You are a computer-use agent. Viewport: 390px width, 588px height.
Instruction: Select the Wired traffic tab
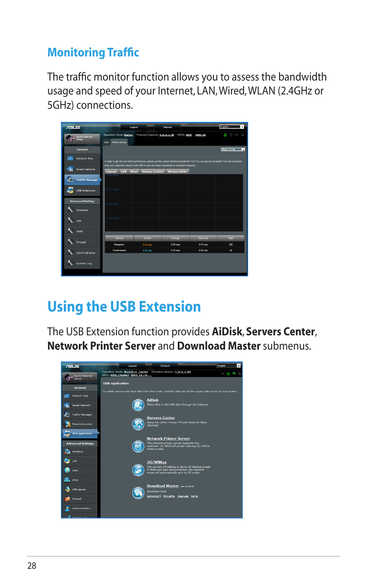tap(134, 172)
